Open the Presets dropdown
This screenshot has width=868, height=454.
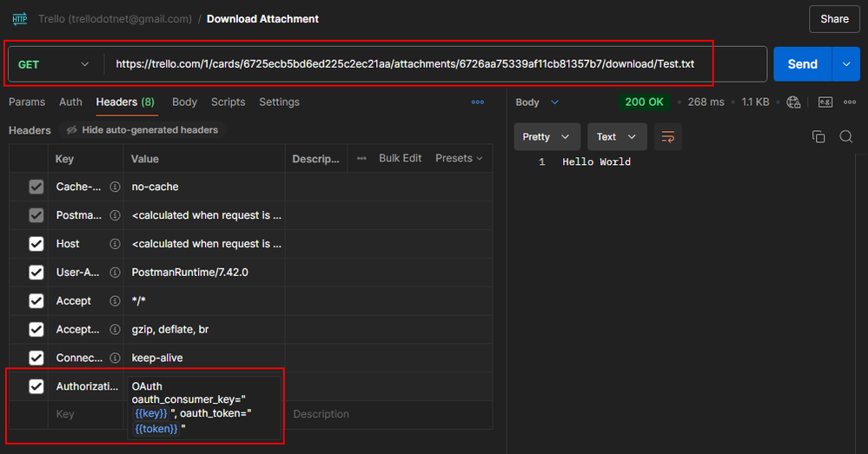click(x=459, y=158)
